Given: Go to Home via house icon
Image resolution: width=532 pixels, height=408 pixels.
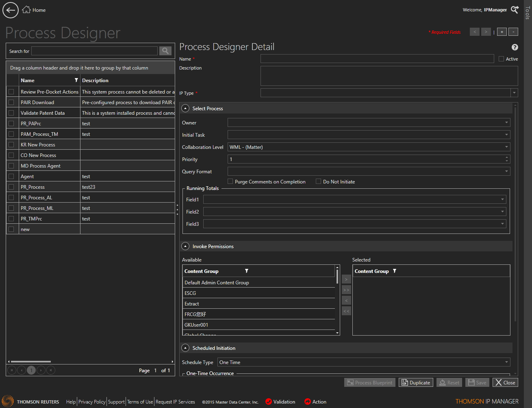Looking at the screenshot, I should [26, 10].
